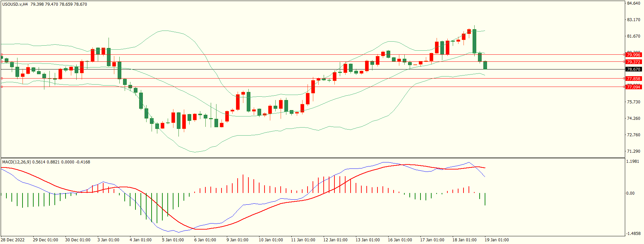Click the 5 Jan 01:00 date label
Image resolution: width=644 pixels, height=244 pixels.
[x=173, y=240]
